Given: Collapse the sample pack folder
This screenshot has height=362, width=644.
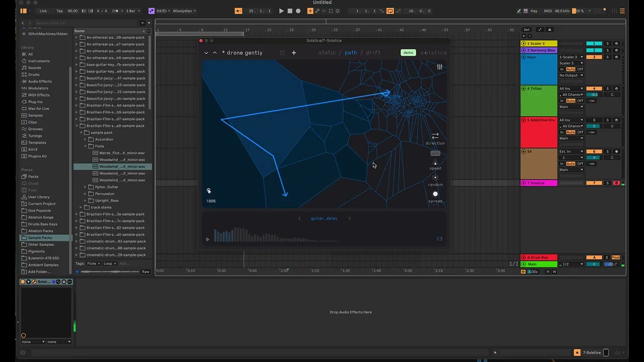Looking at the screenshot, I should (81, 133).
